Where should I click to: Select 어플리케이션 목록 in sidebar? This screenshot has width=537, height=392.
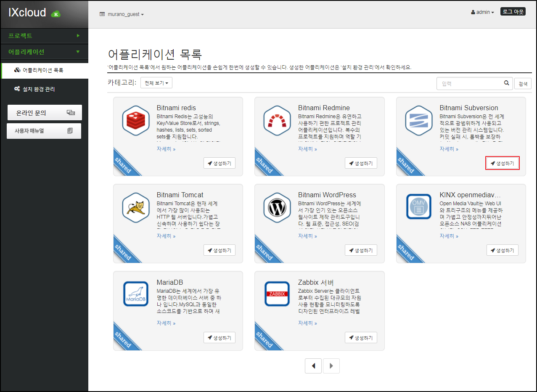pyautogui.click(x=42, y=70)
